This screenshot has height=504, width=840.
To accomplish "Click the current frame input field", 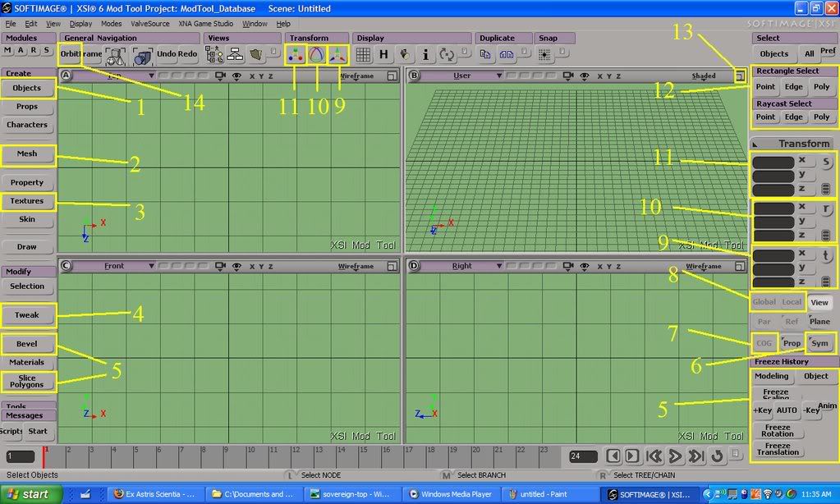I will pyautogui.click(x=21, y=456).
